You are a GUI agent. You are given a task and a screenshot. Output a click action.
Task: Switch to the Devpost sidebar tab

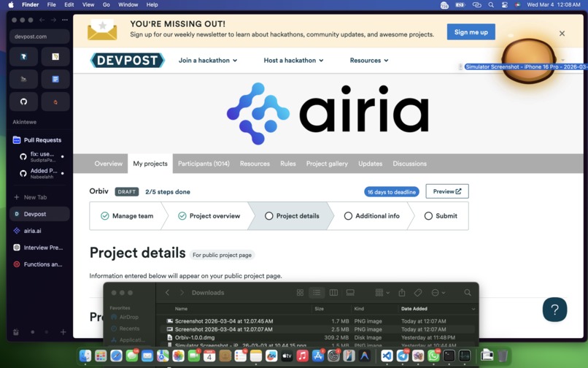click(39, 214)
